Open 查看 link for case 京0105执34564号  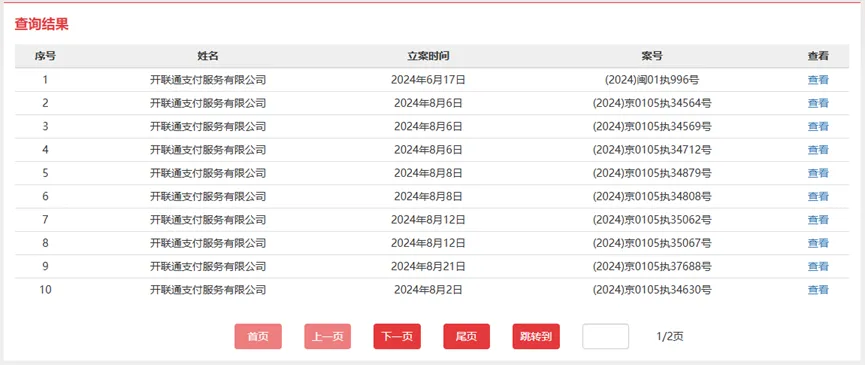[818, 103]
